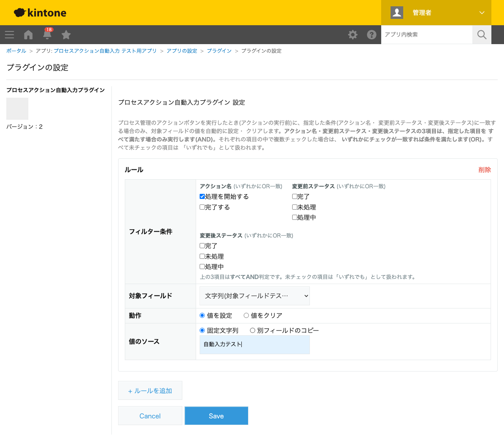Open the settings gear icon

[353, 35]
